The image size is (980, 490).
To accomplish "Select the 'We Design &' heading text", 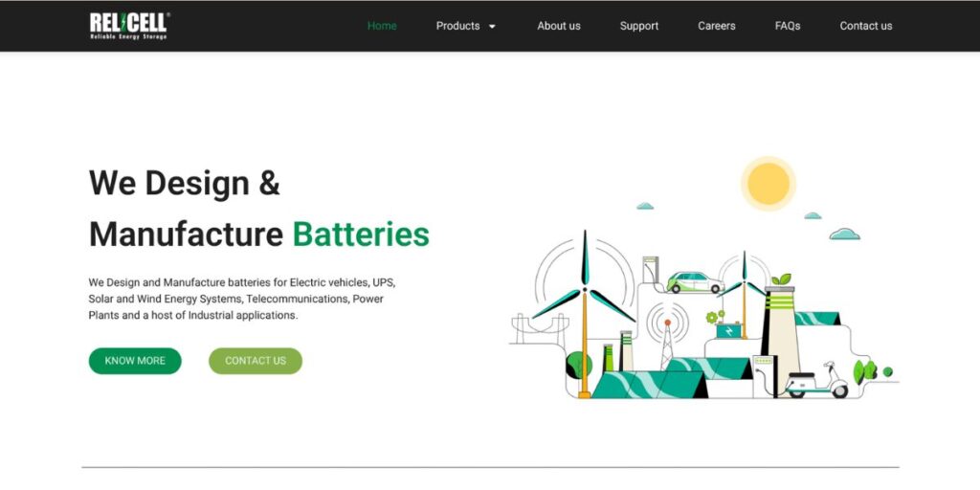I will [x=185, y=183].
